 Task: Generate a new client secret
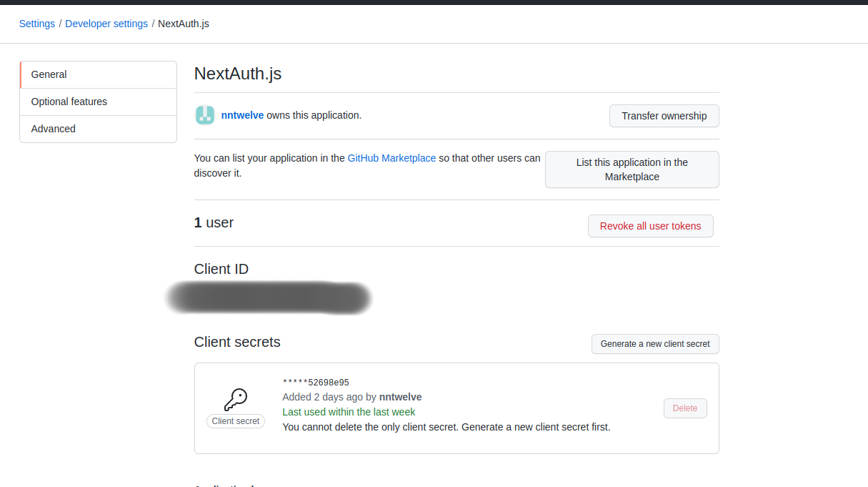654,344
